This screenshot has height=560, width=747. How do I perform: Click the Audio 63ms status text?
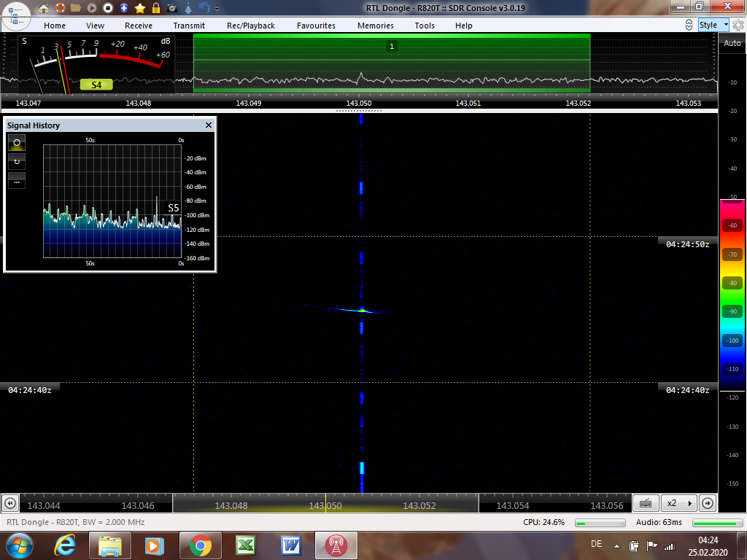(x=659, y=522)
